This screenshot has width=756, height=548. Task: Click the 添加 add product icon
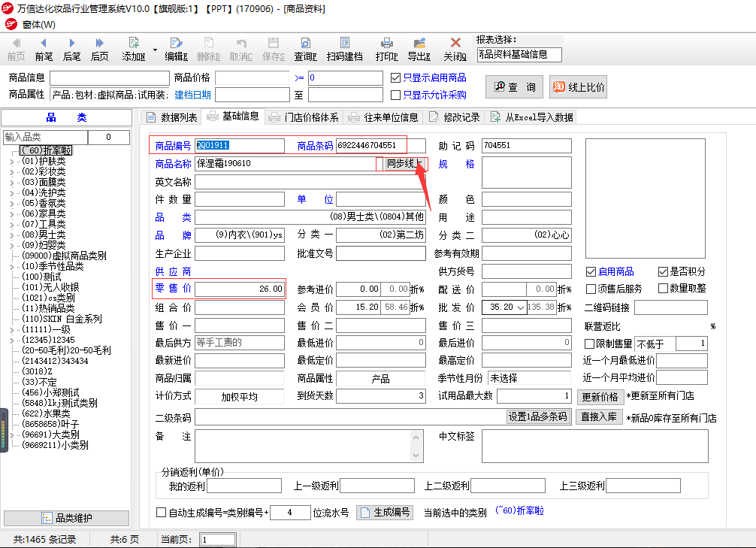(x=134, y=49)
